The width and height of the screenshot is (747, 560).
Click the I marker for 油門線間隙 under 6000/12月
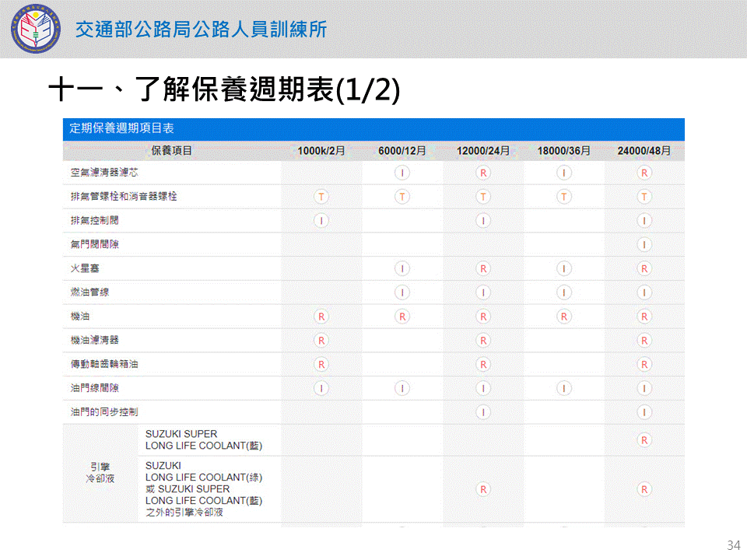coord(402,388)
